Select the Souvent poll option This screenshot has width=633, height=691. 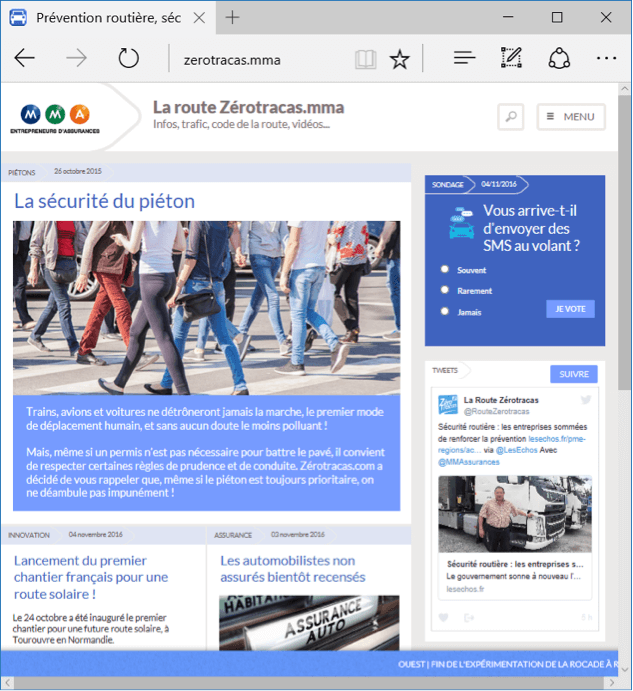coord(445,269)
